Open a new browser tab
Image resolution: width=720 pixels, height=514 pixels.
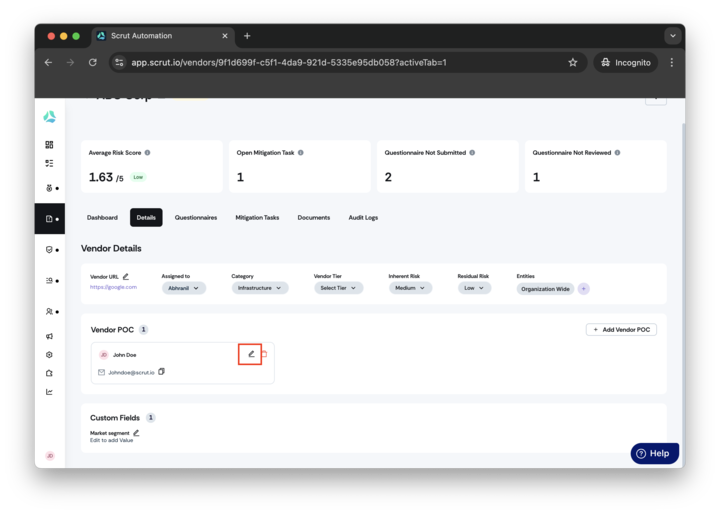tap(247, 36)
